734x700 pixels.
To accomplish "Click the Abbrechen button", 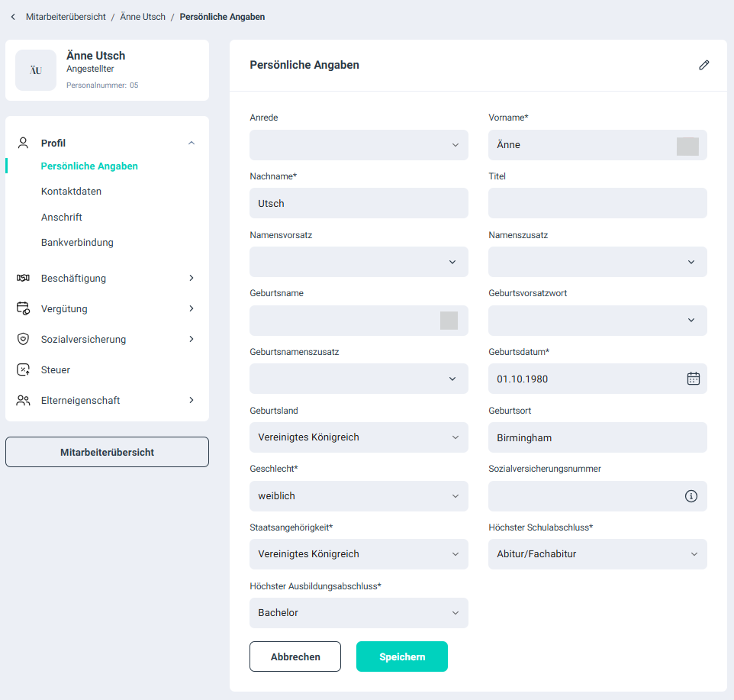I will pos(295,656).
